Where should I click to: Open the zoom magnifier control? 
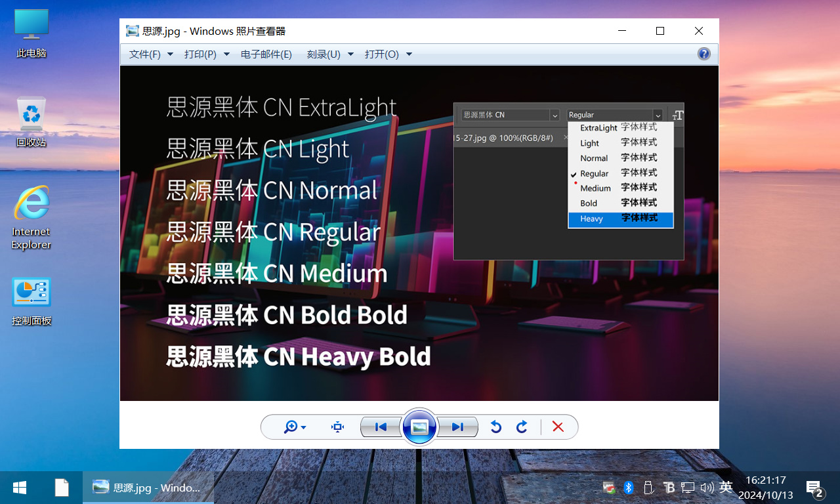point(295,427)
